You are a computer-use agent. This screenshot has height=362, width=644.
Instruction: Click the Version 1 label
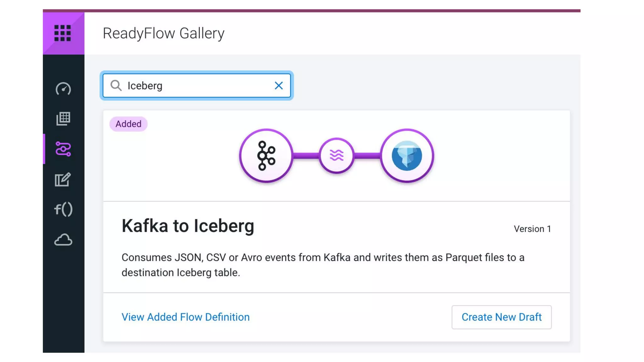coord(532,229)
